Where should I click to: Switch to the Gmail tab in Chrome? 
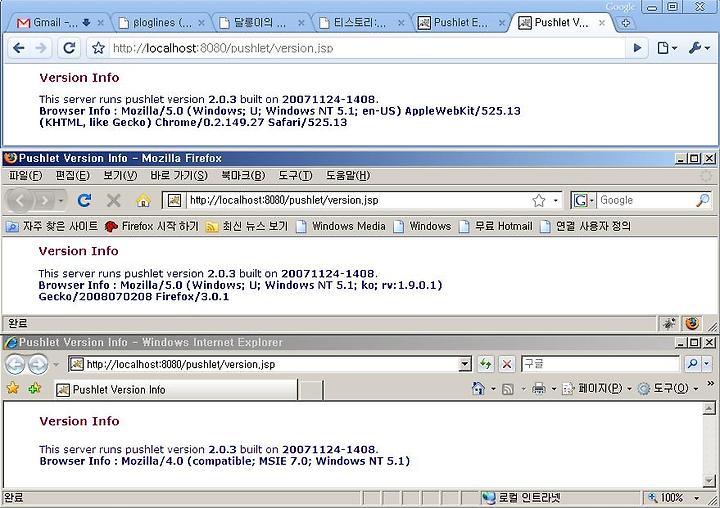[59, 23]
